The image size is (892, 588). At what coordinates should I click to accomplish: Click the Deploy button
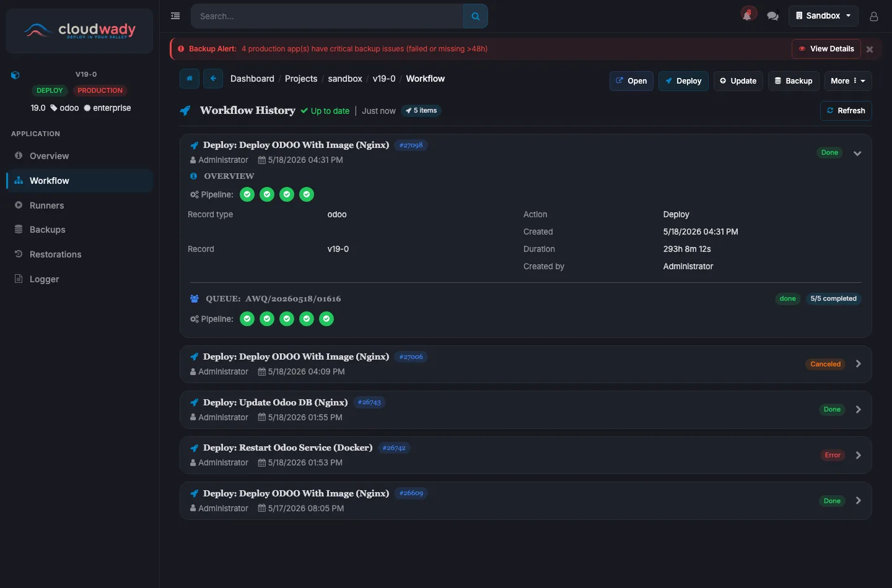683,81
